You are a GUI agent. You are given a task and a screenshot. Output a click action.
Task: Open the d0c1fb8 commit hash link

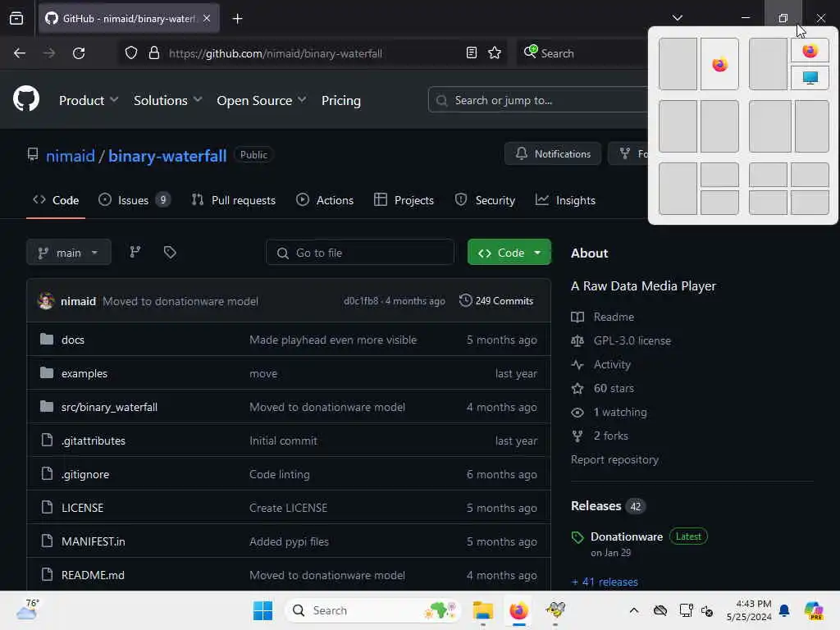click(361, 300)
